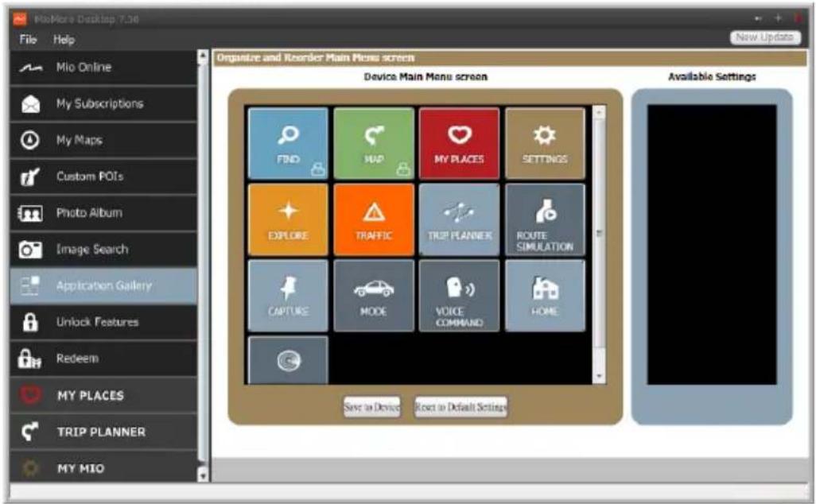Image resolution: width=816 pixels, height=504 pixels.
Task: Select the partially visible bottom-row tile
Action: [x=289, y=360]
